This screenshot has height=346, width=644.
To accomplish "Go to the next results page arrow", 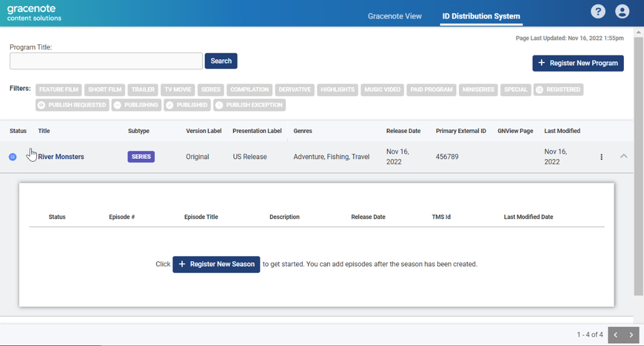I will (x=631, y=335).
